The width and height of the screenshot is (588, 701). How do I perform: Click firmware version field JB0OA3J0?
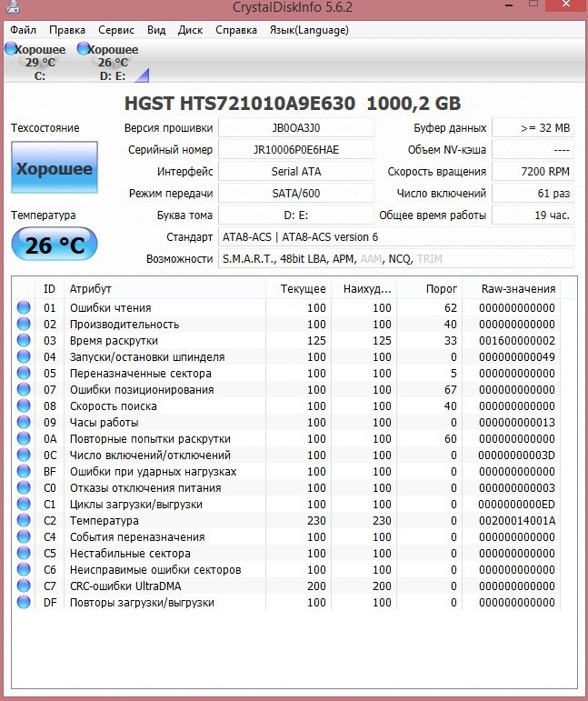click(295, 128)
